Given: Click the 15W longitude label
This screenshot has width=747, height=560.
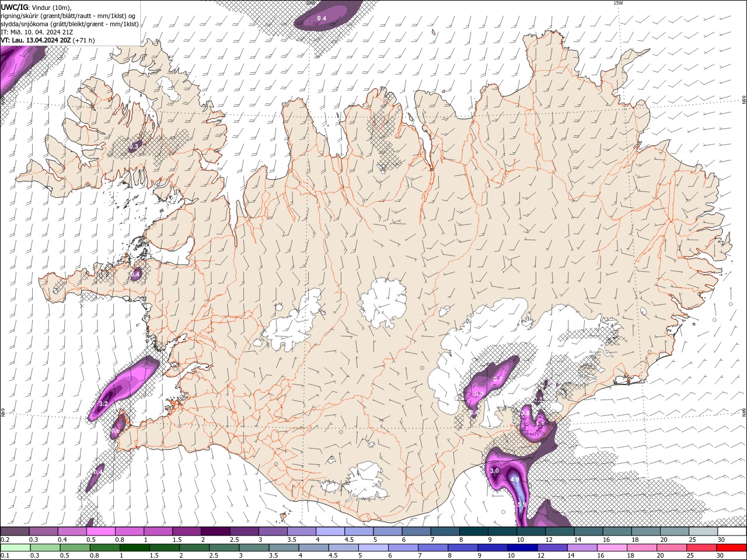Looking at the screenshot, I should click(x=618, y=3).
